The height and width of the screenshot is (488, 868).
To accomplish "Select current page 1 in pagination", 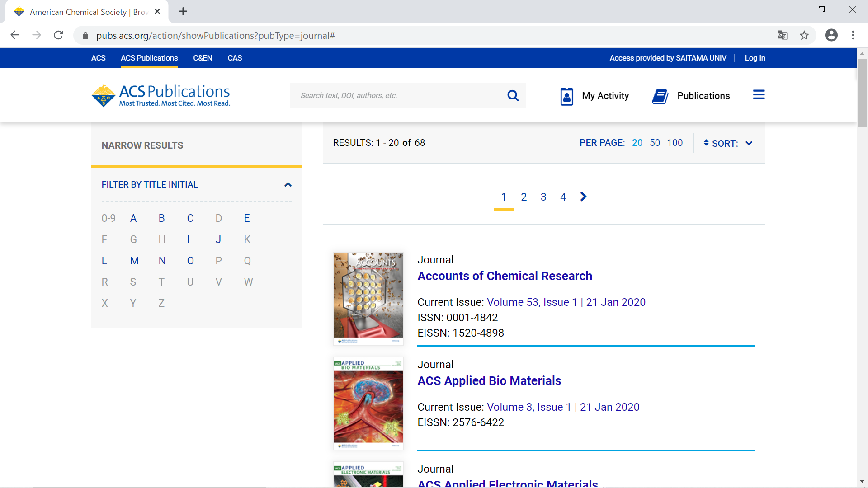I will [504, 197].
